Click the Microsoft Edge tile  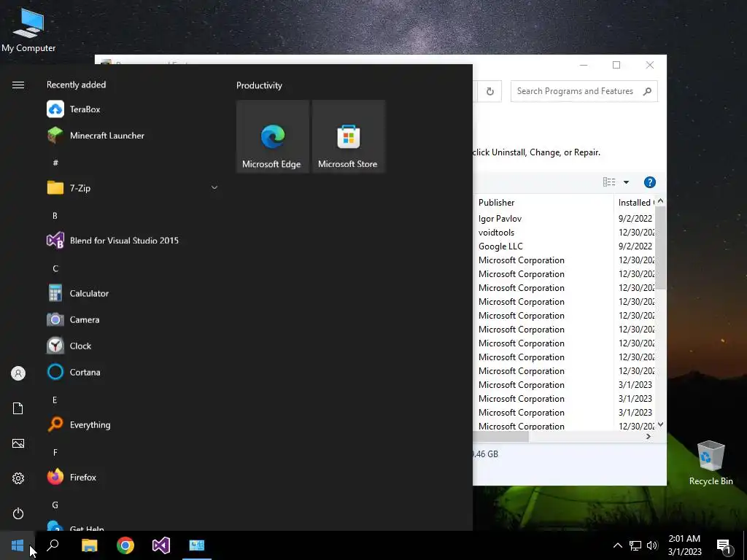[273, 136]
